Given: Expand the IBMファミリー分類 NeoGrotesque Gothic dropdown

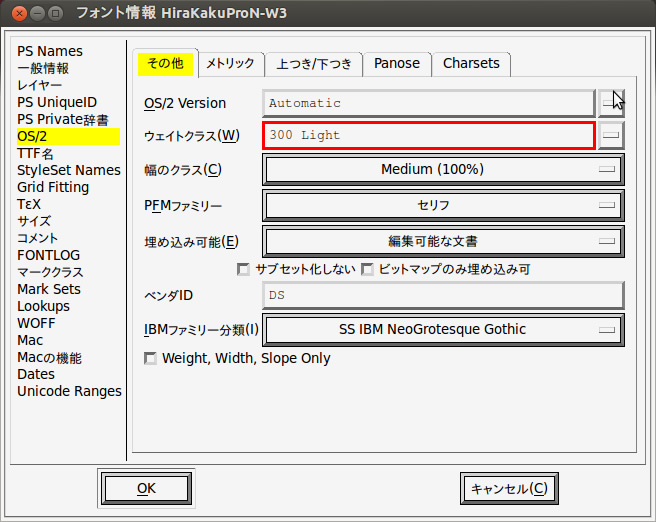Looking at the screenshot, I should click(x=443, y=330).
